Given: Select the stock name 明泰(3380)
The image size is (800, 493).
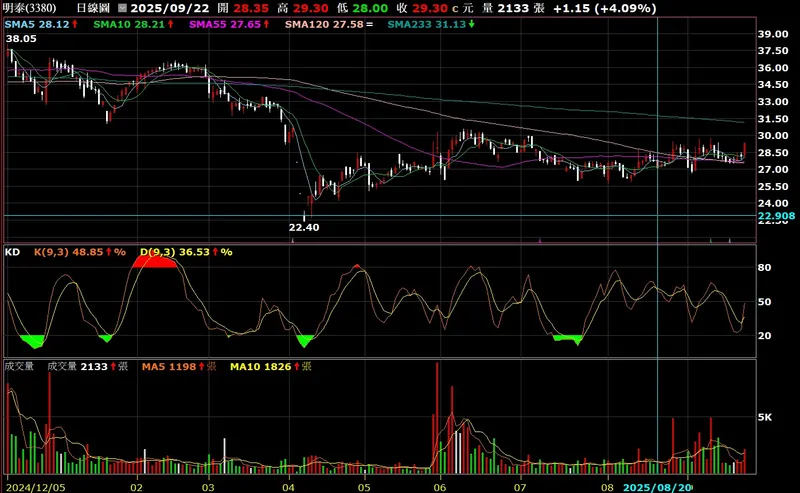Looking at the screenshot, I should 30,8.
